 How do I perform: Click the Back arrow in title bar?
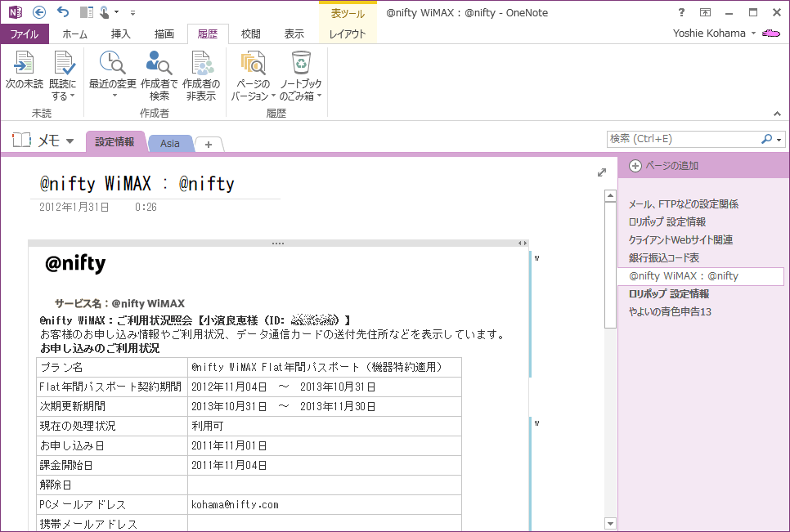click(x=39, y=12)
